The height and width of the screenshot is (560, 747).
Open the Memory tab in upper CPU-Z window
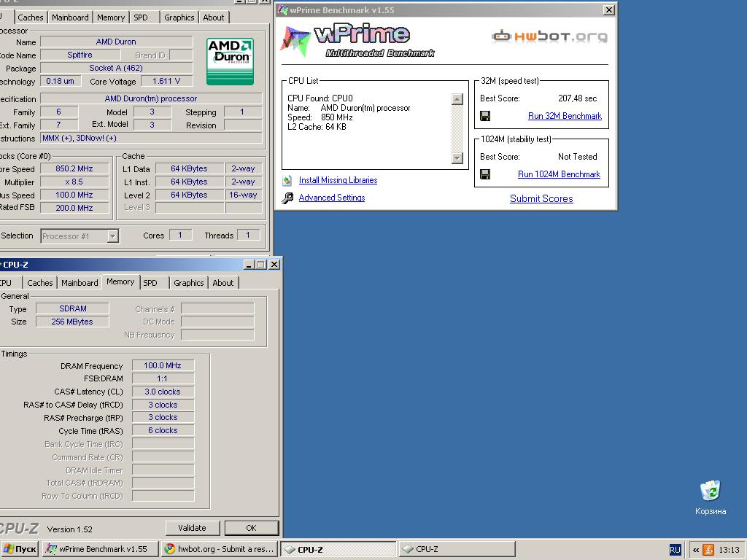tap(111, 17)
